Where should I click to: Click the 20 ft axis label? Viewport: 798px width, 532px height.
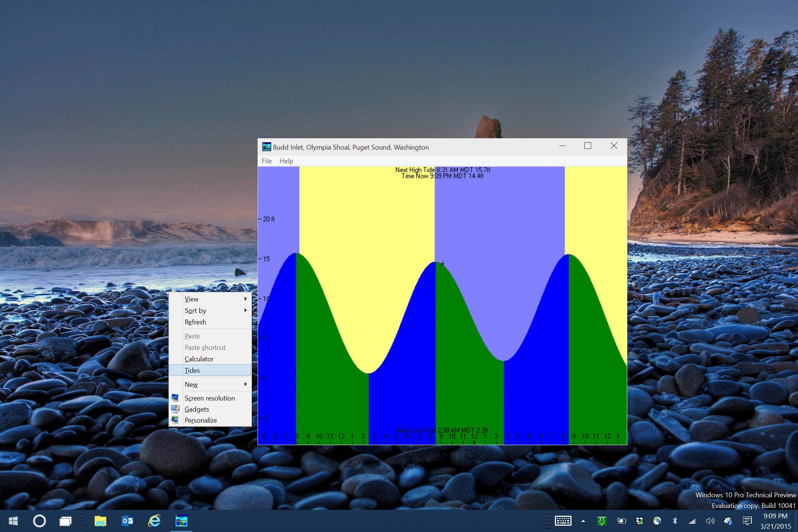click(x=269, y=219)
